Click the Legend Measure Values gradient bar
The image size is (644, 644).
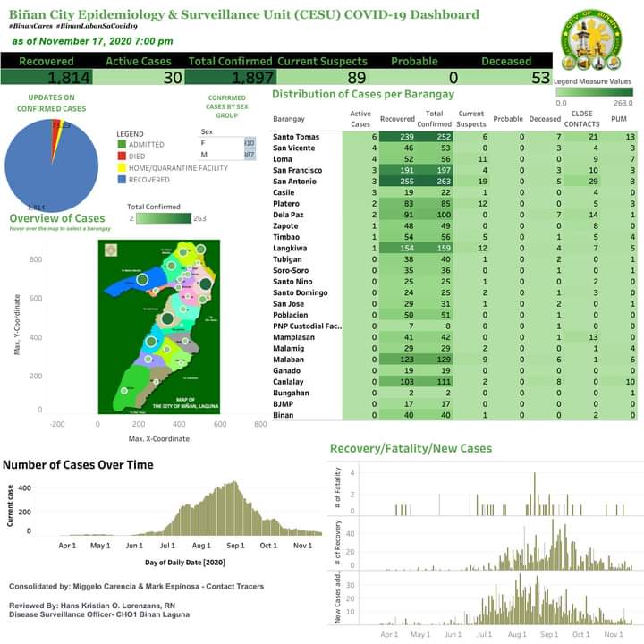[x=594, y=92]
